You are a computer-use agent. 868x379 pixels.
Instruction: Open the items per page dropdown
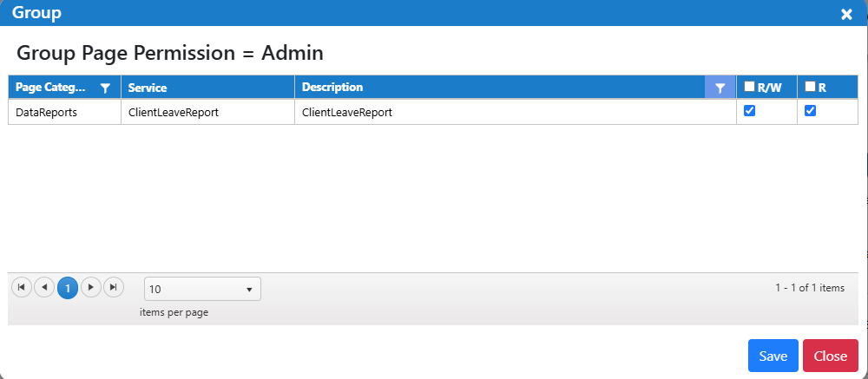click(202, 289)
